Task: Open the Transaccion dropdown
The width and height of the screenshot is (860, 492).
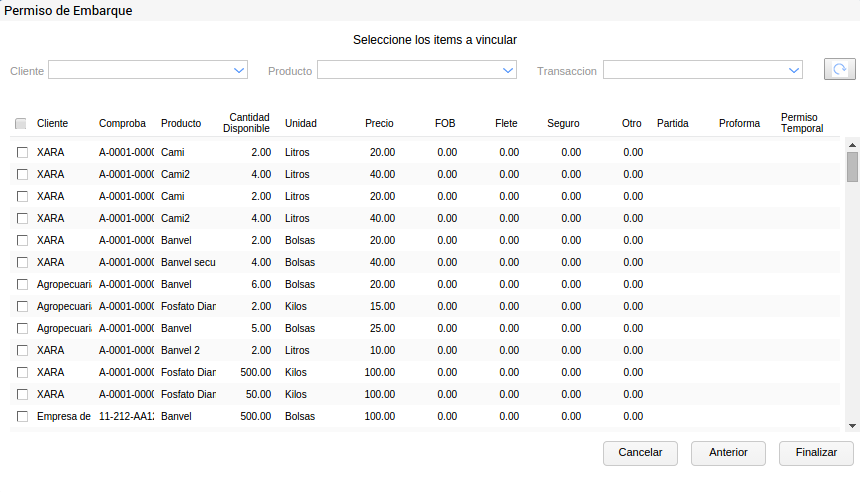Action: coord(794,71)
